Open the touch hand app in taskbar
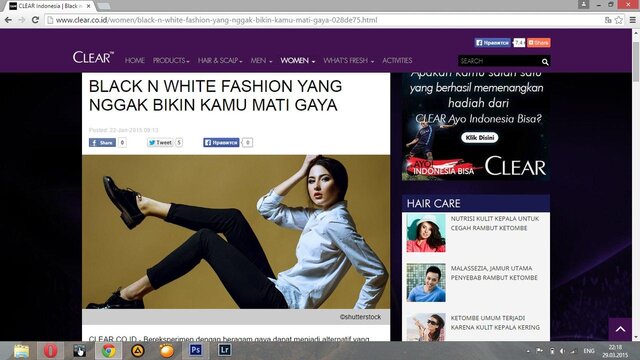This screenshot has width=640, height=360. tap(80, 351)
